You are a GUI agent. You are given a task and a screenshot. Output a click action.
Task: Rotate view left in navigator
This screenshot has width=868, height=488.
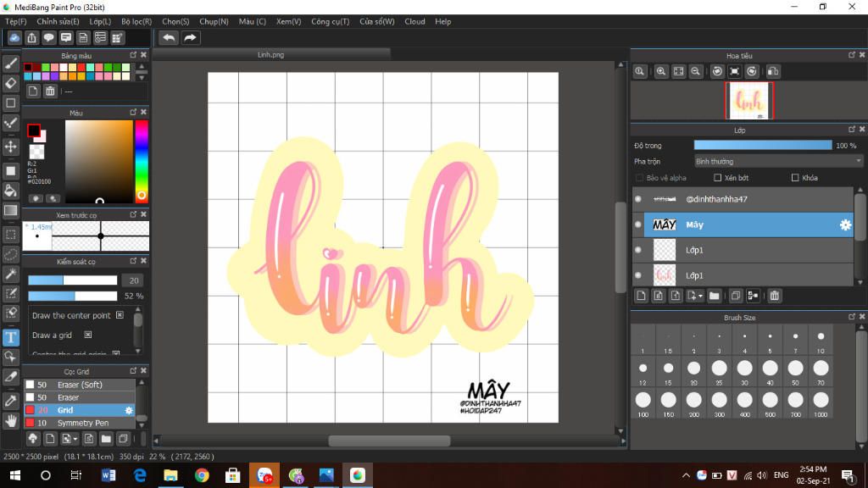(x=717, y=71)
